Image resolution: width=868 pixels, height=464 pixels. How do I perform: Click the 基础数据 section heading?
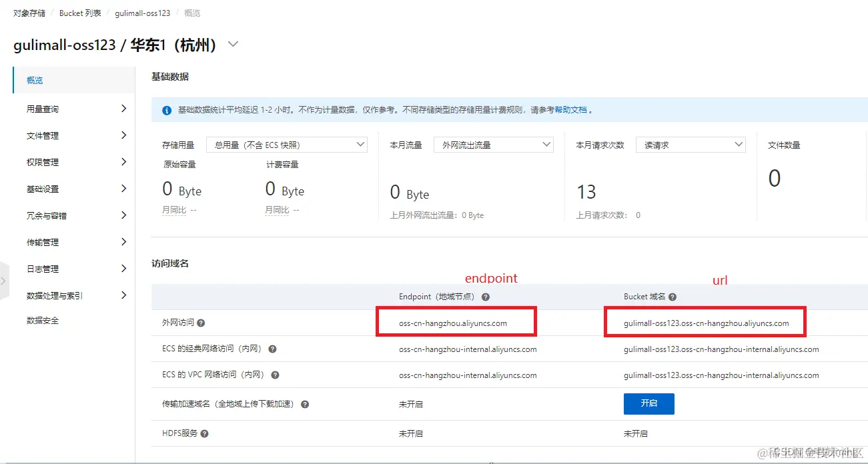170,77
